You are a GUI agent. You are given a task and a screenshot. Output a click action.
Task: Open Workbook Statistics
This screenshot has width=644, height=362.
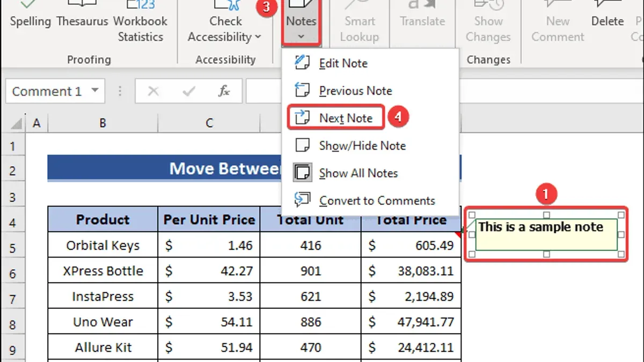click(x=140, y=21)
